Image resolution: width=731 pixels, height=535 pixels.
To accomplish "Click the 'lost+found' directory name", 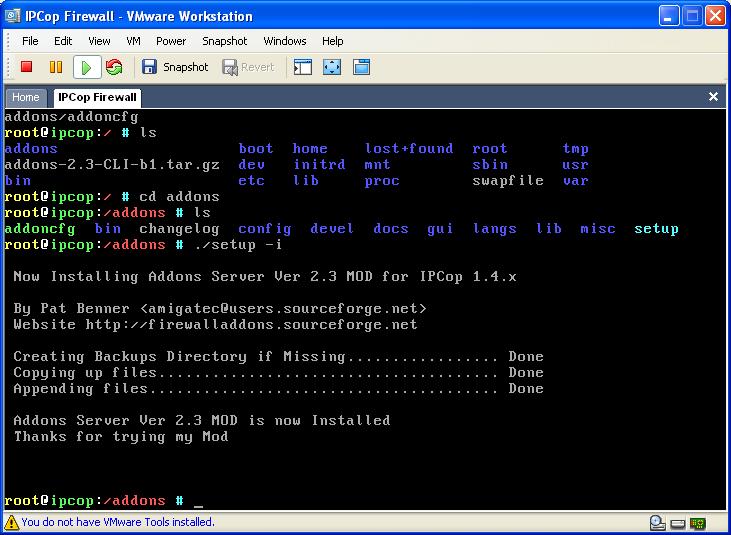I will 409,149.
